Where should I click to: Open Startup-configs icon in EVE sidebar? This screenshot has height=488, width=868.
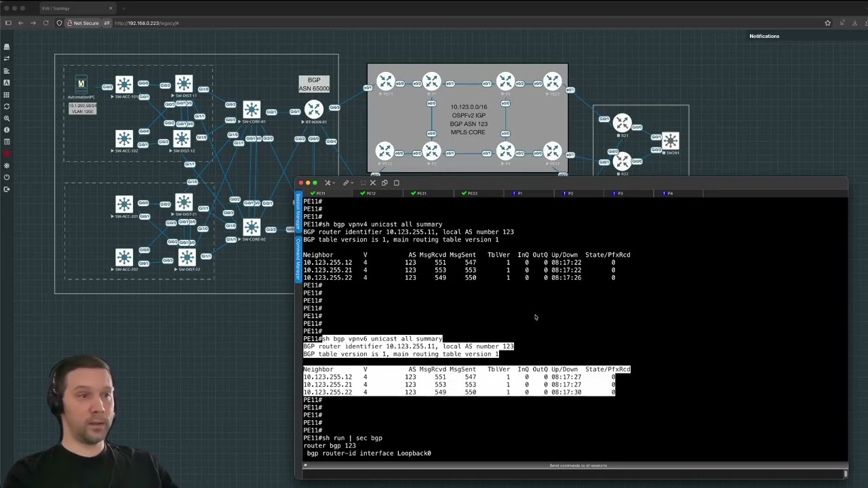[x=7, y=70]
